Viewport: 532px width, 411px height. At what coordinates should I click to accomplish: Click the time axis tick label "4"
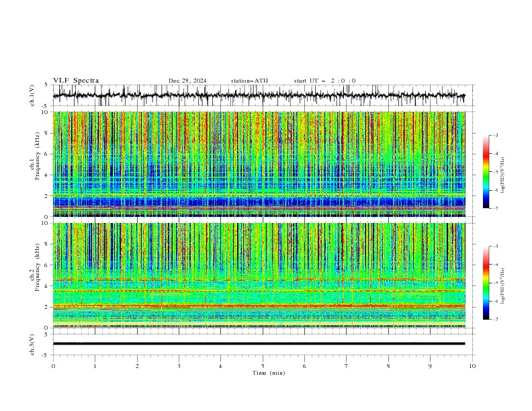click(220, 366)
